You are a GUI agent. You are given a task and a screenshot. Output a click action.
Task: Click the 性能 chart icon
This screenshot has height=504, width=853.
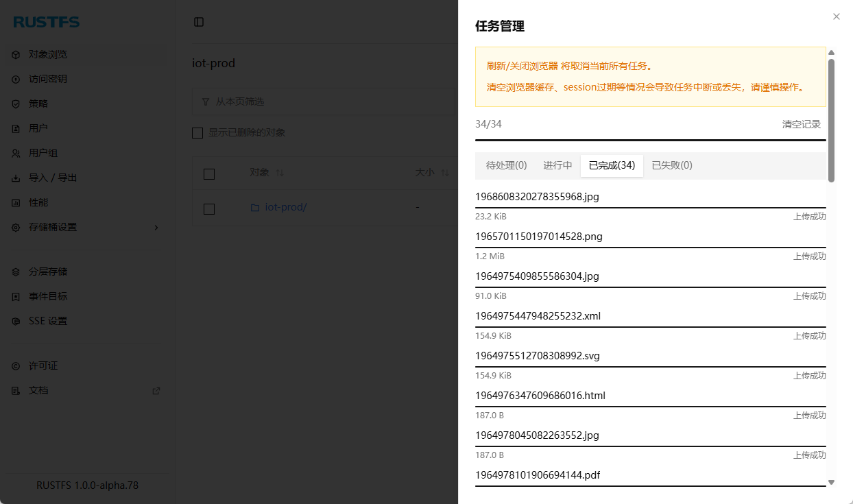tap(16, 202)
